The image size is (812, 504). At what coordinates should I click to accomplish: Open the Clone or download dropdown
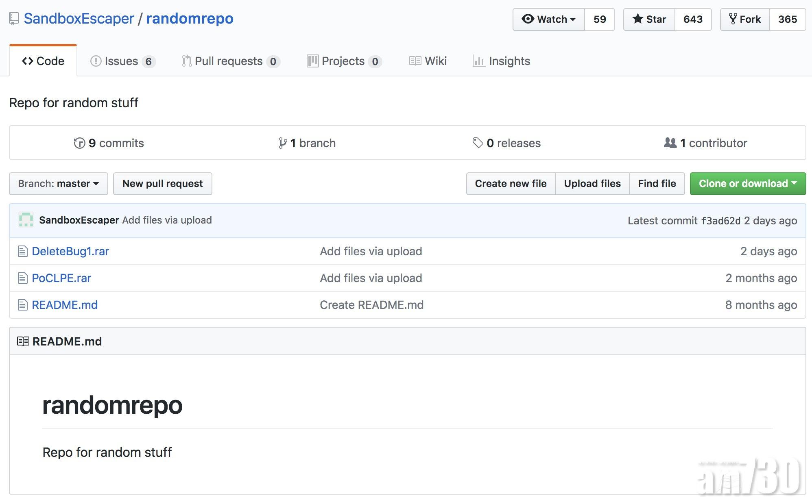pos(747,184)
